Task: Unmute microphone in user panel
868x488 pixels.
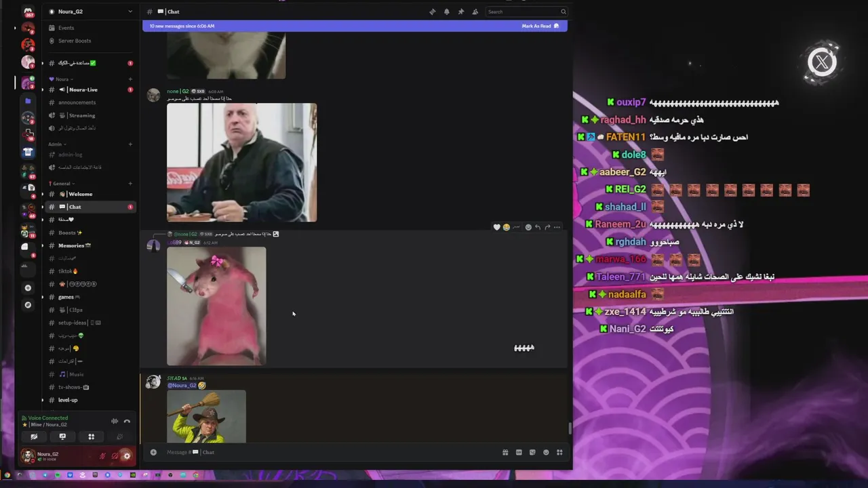Action: coord(103,456)
